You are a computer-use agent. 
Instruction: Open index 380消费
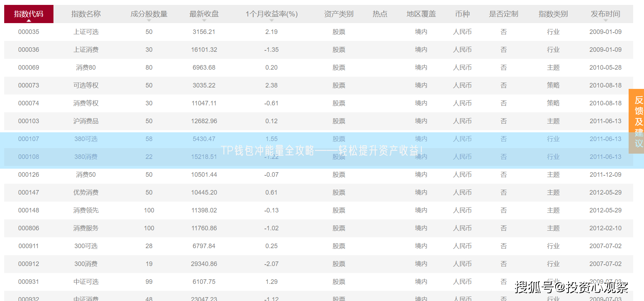coord(86,157)
